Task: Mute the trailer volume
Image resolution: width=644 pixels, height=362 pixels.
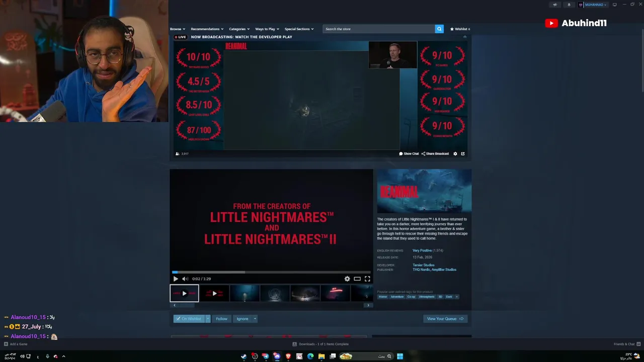Action: coord(185,279)
